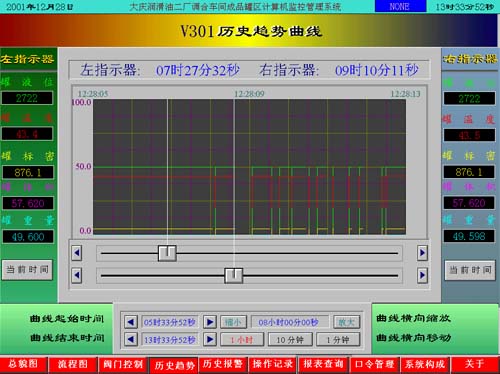This screenshot has height=374, width=500.
Task: Increase the curve end time 13时33分52秒
Action: (210, 340)
